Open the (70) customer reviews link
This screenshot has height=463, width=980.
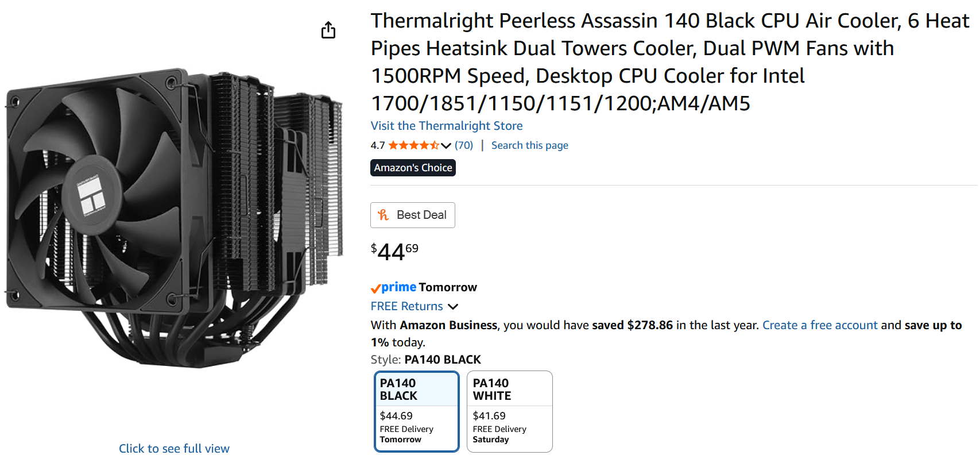464,145
